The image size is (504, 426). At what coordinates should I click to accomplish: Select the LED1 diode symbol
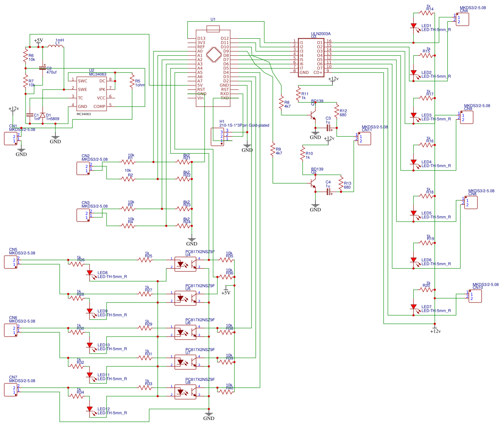[414, 27]
